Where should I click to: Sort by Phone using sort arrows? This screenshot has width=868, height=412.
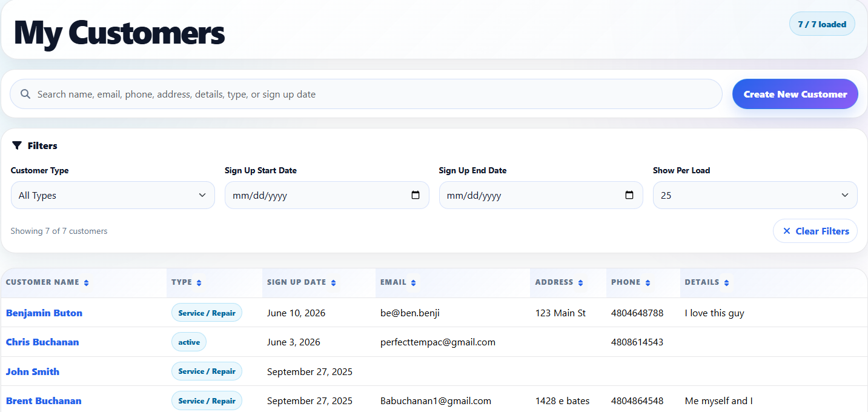pyautogui.click(x=648, y=283)
